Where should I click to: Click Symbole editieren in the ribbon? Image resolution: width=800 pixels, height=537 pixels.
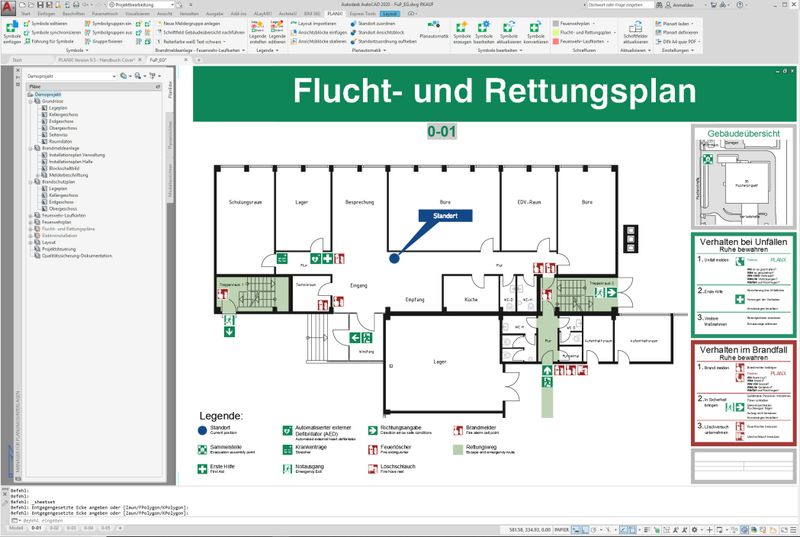click(x=46, y=23)
